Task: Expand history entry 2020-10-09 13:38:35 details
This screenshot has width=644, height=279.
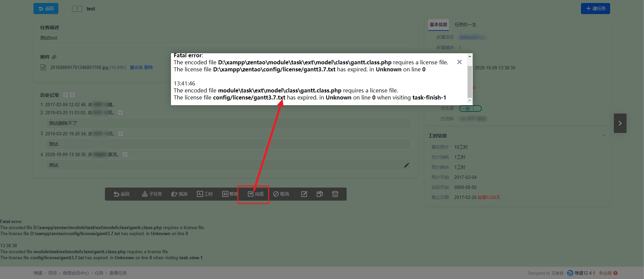Action: coord(125,154)
